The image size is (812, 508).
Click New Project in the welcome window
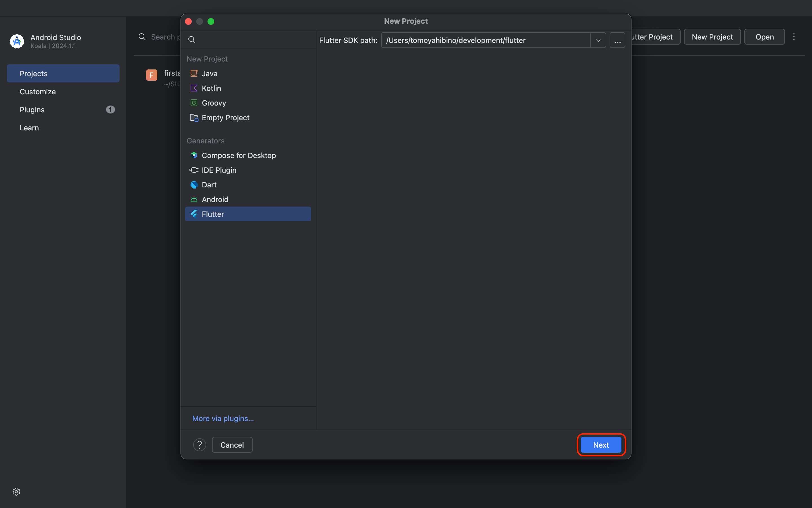pos(712,37)
